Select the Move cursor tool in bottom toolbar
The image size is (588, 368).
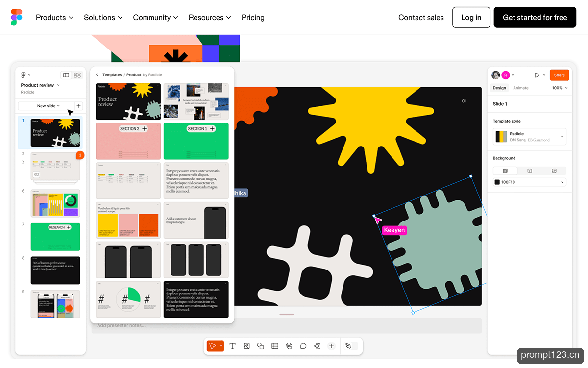coord(212,346)
